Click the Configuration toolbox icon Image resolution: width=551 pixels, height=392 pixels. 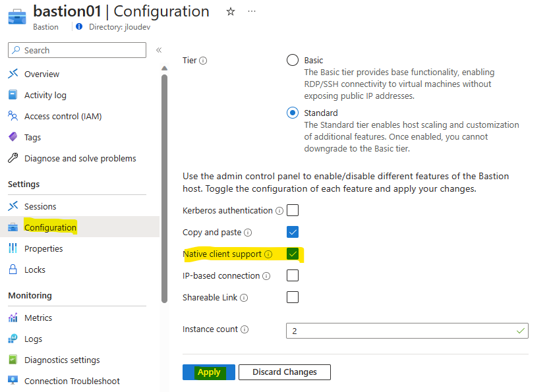13,227
